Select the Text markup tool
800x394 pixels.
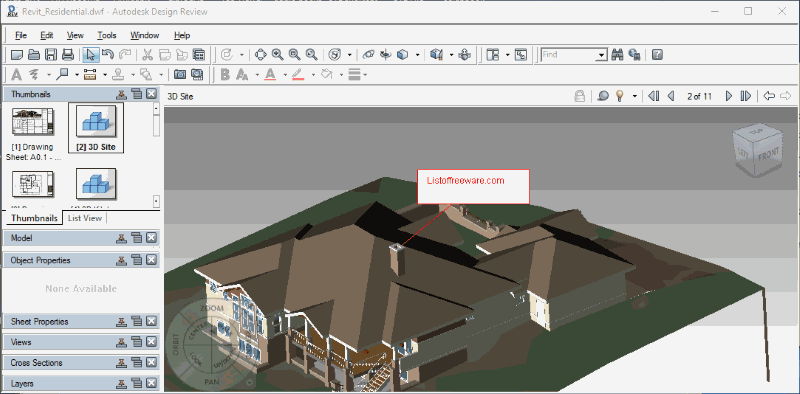(17, 75)
